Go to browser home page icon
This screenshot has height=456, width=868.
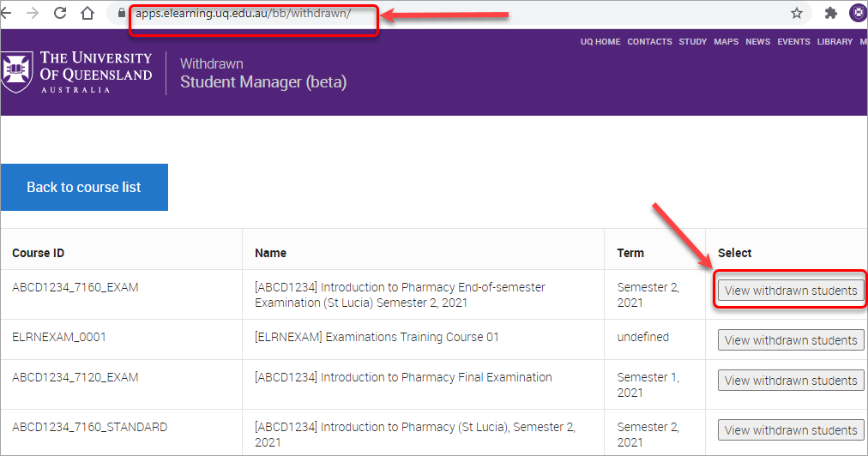(x=87, y=13)
